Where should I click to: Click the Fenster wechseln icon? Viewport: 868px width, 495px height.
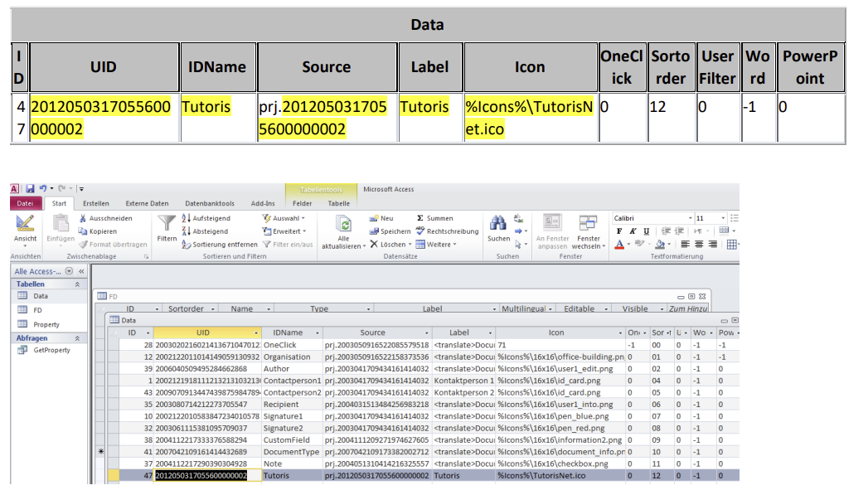(587, 223)
